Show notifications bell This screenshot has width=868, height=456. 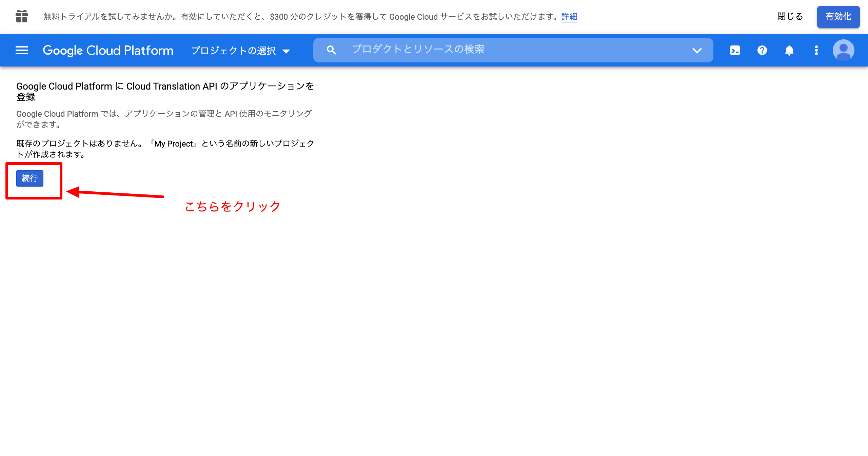[789, 51]
